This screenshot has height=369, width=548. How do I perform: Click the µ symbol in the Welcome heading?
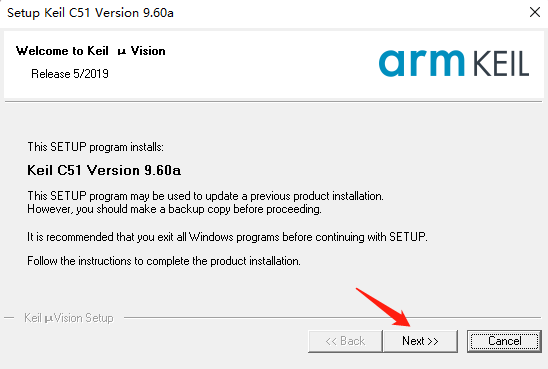tap(122, 52)
